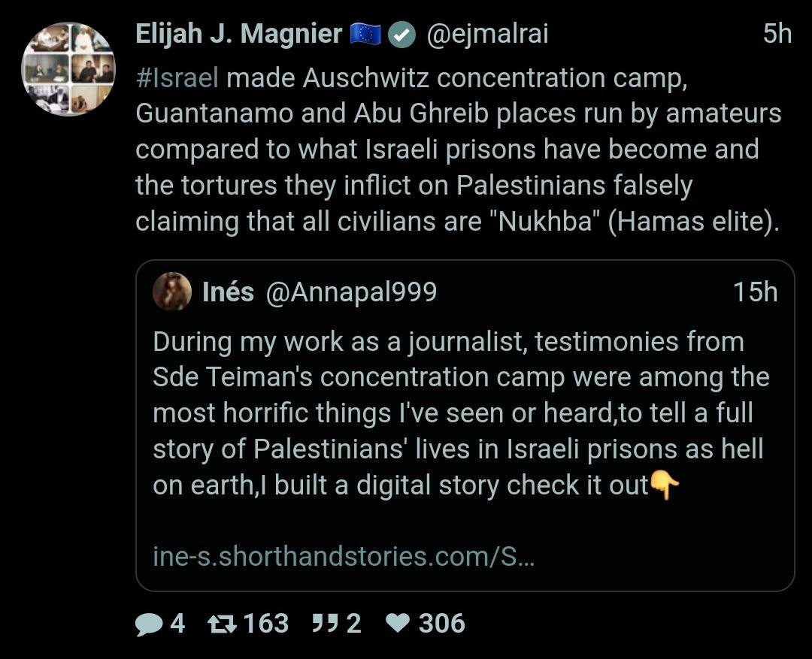The height and width of the screenshot is (659, 812).
Task: Click the EU flag emoji beside the name
Action: click(x=366, y=35)
